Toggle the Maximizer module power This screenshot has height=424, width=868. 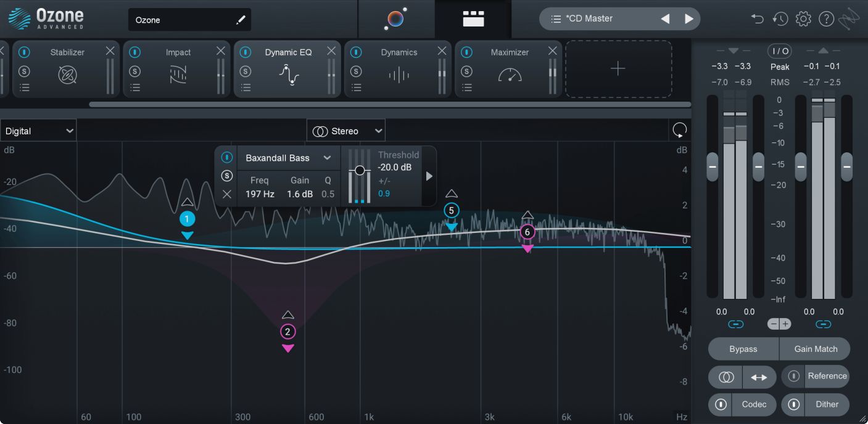467,52
